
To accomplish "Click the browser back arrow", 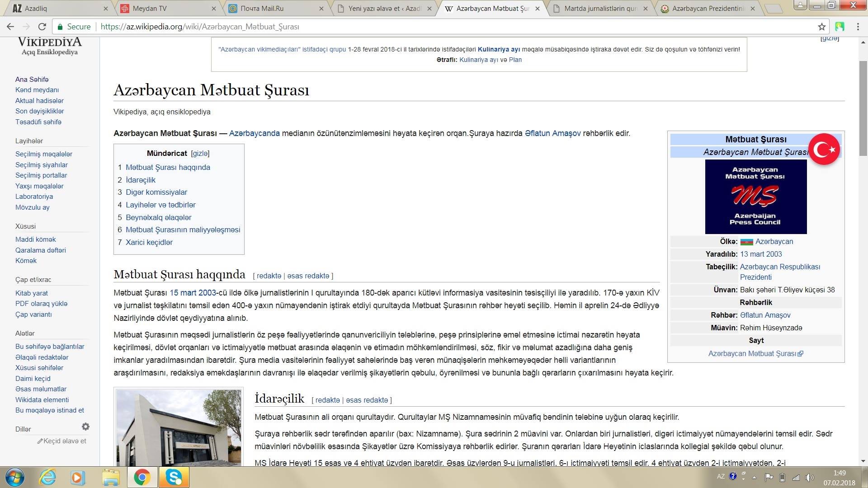I will [10, 27].
